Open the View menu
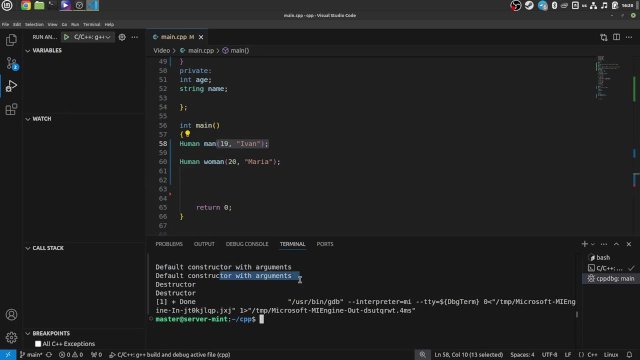The image size is (640, 360). click(52, 24)
